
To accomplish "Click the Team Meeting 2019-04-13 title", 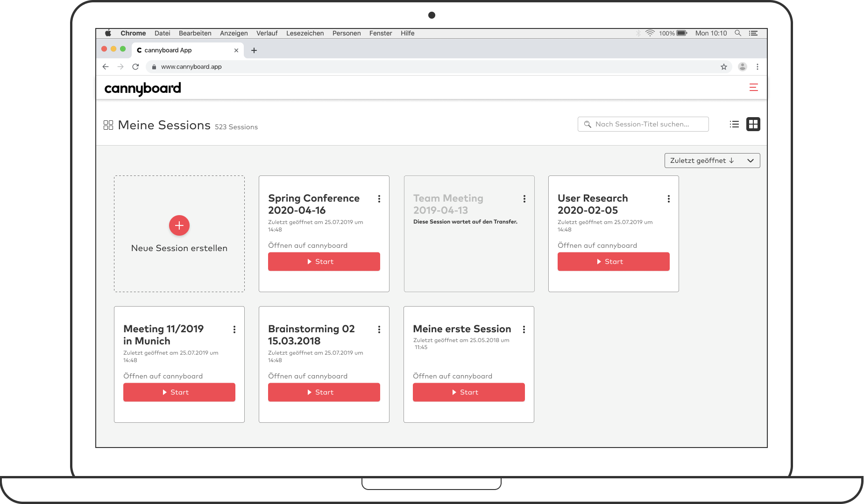I will [x=448, y=204].
